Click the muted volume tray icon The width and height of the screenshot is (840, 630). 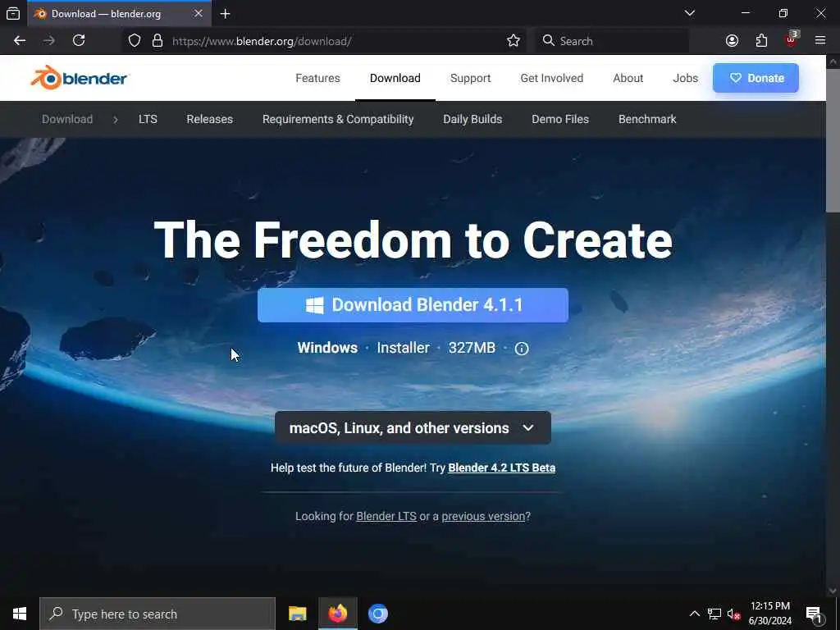tap(733, 614)
